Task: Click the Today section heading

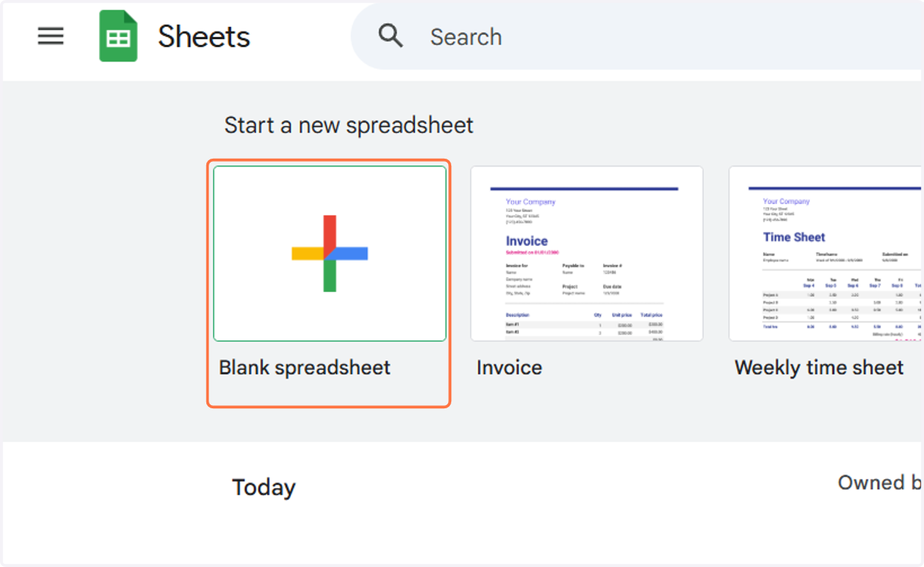Action: click(264, 487)
